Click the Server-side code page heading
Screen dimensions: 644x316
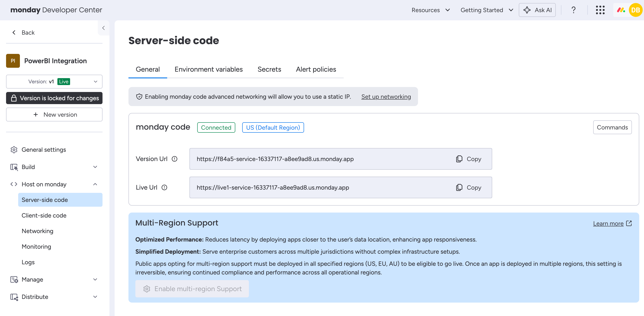pos(174,40)
